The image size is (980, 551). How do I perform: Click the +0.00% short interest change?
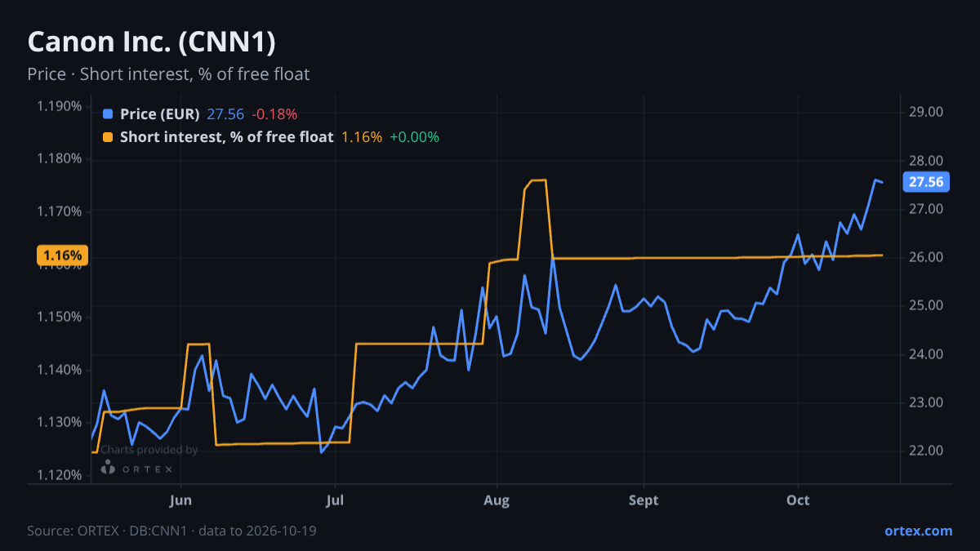(414, 137)
